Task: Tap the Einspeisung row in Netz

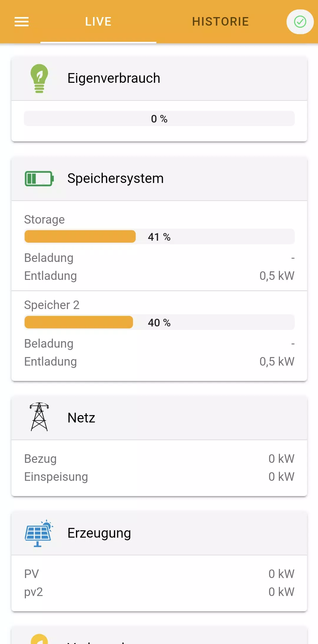Action: click(x=159, y=477)
